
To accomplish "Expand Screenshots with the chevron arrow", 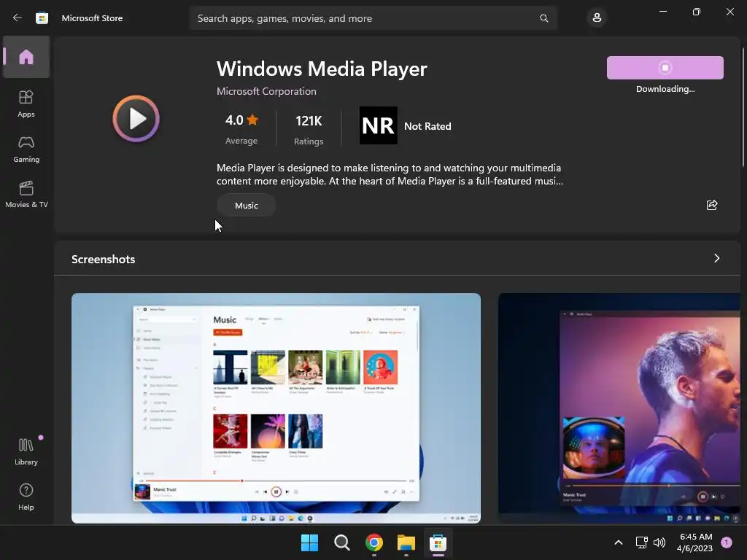I will point(716,258).
